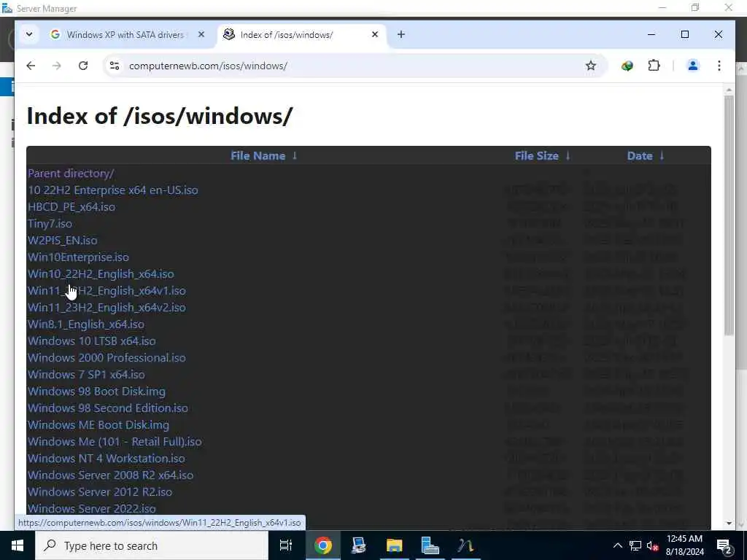Download HBCD_PE_x64.iso
Screen dimensions: 747x560
tap(71, 206)
